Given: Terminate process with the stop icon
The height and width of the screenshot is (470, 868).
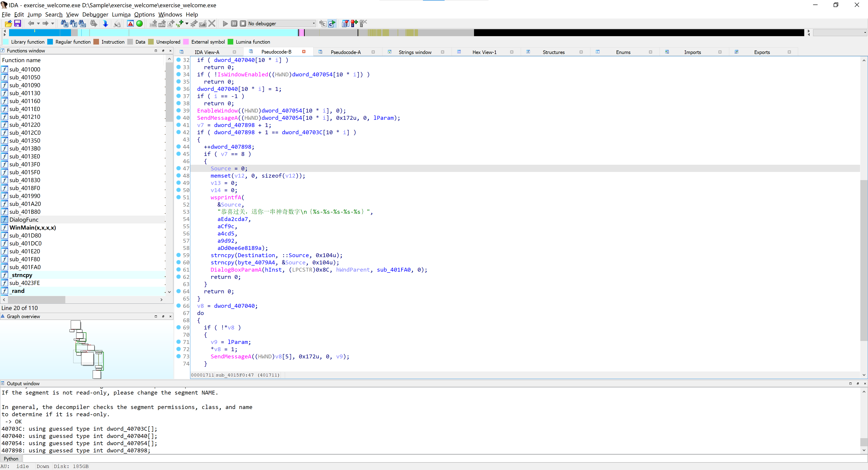Looking at the screenshot, I should click(x=243, y=23).
